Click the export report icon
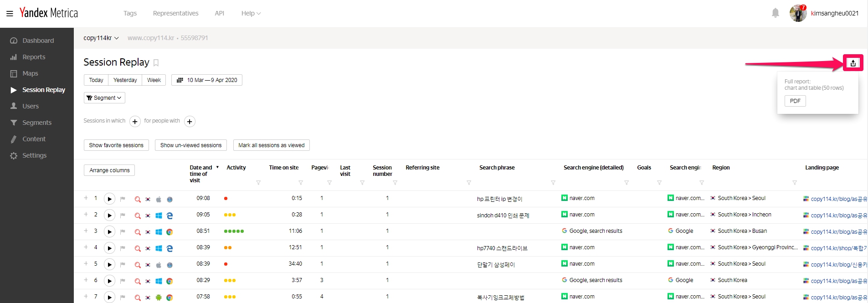This screenshot has width=868, height=303. point(853,63)
